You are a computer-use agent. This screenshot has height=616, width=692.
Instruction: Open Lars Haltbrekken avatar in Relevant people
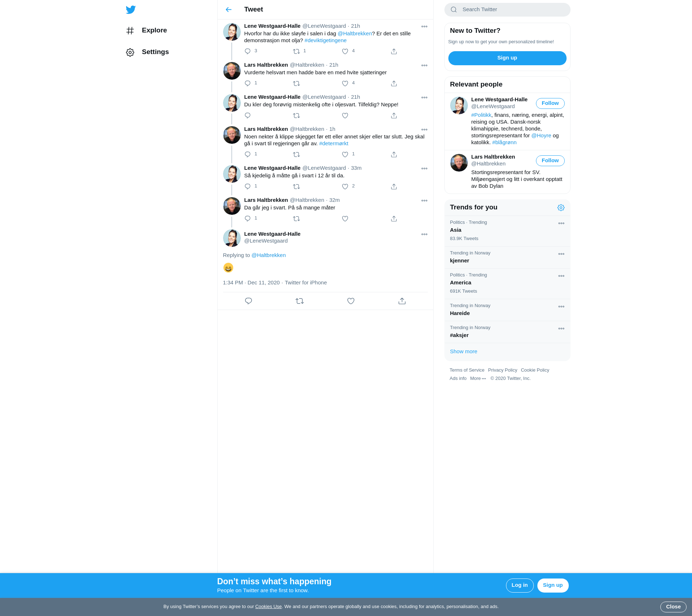459,163
